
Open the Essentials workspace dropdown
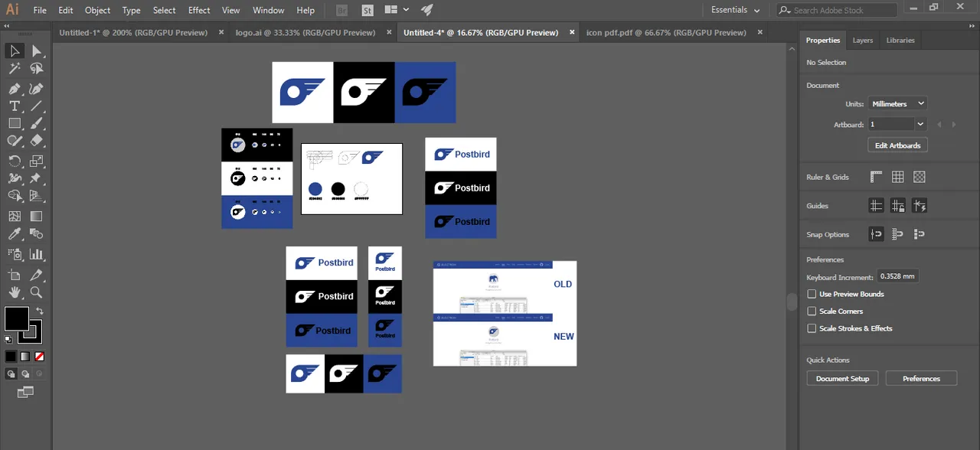(735, 10)
